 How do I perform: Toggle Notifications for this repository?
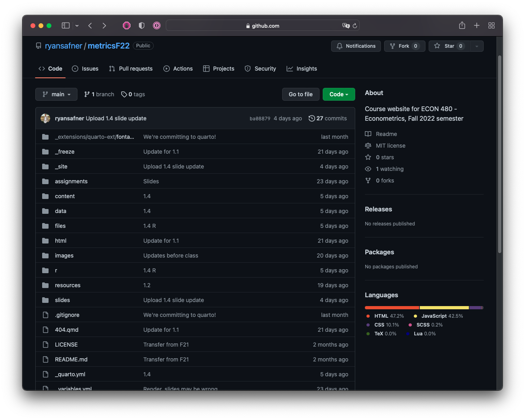[356, 46]
